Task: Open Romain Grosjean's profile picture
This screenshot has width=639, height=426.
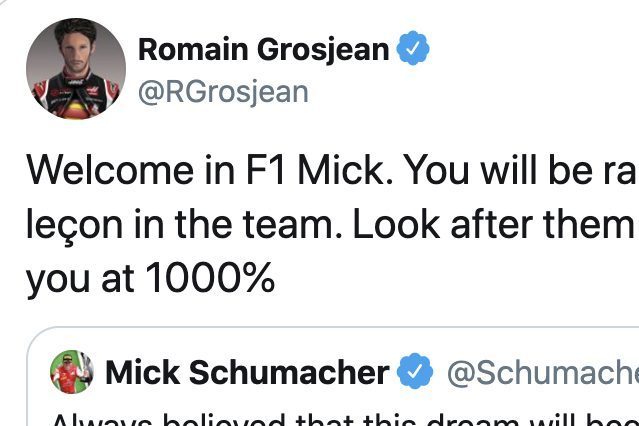Action: [75, 68]
